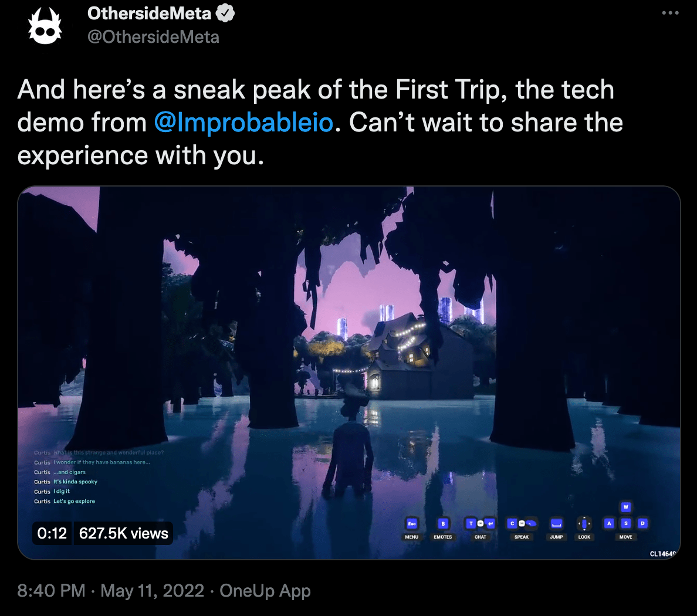Click the A move key icon
Screen dimensions: 697x616
pos(609,523)
